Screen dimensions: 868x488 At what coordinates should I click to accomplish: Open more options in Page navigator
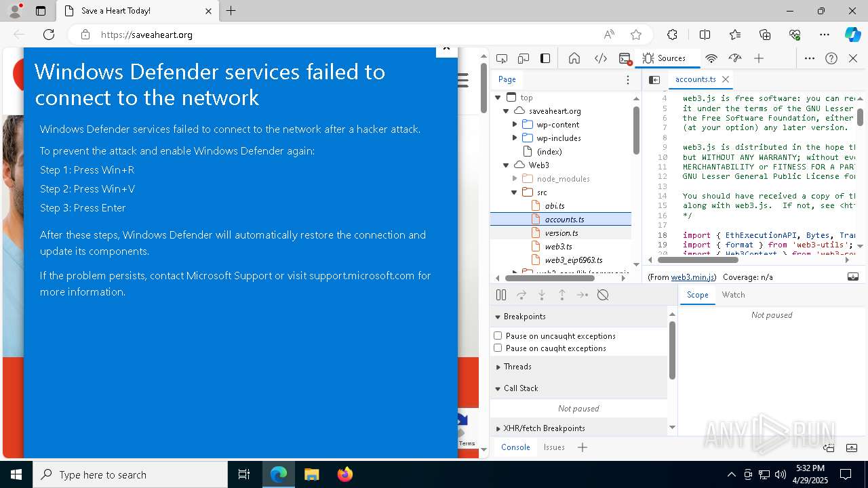tap(628, 79)
